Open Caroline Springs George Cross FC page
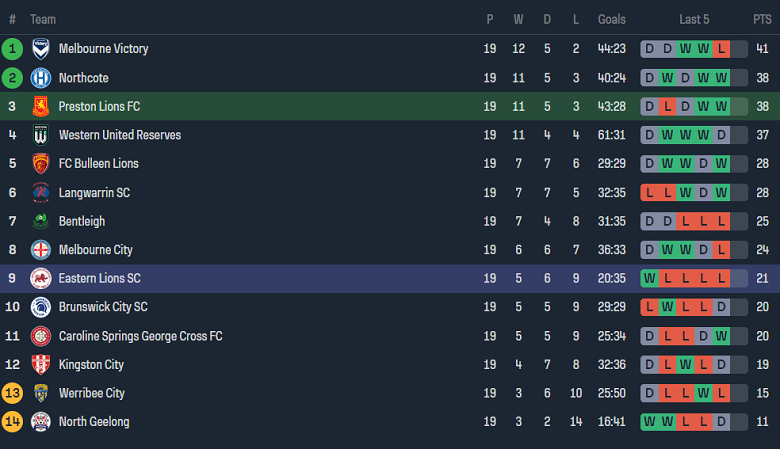This screenshot has width=780, height=449. [x=140, y=336]
